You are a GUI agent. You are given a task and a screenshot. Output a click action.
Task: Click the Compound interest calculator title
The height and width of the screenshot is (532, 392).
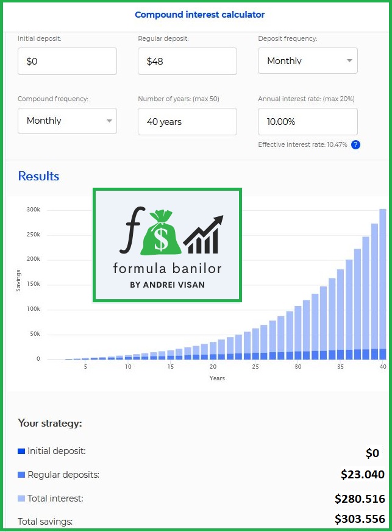(200, 15)
